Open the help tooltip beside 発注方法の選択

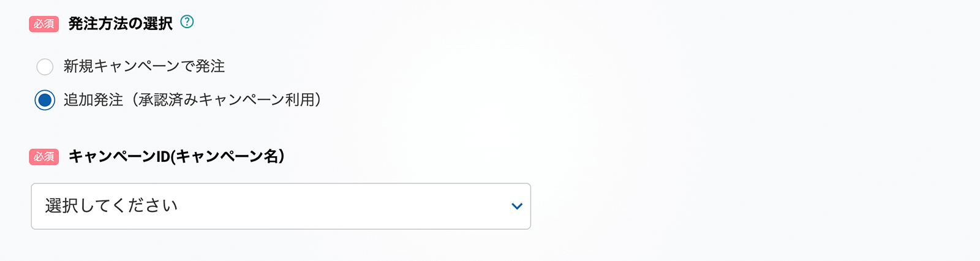187,22
